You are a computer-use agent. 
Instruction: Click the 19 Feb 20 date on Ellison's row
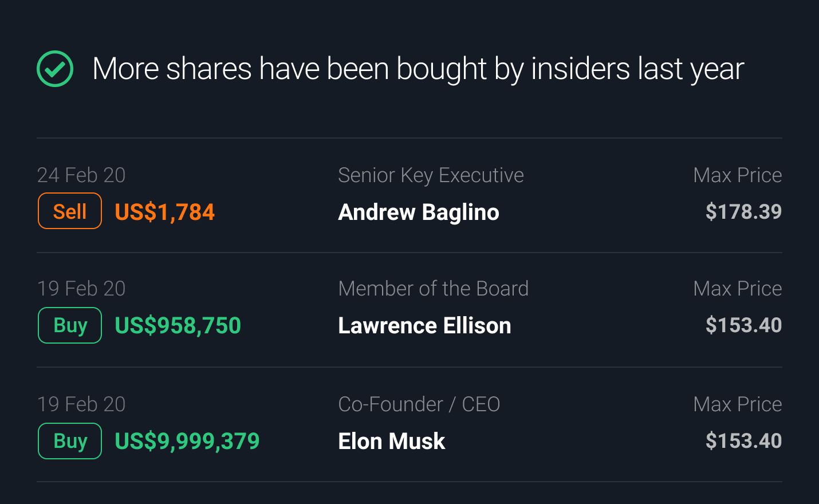pos(81,289)
